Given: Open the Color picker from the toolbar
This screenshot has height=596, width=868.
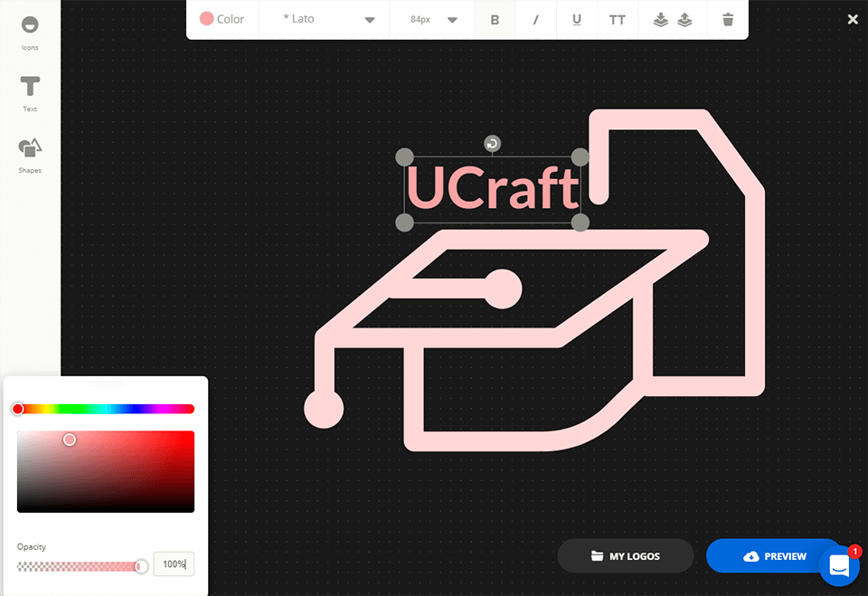Looking at the screenshot, I should pyautogui.click(x=222, y=18).
